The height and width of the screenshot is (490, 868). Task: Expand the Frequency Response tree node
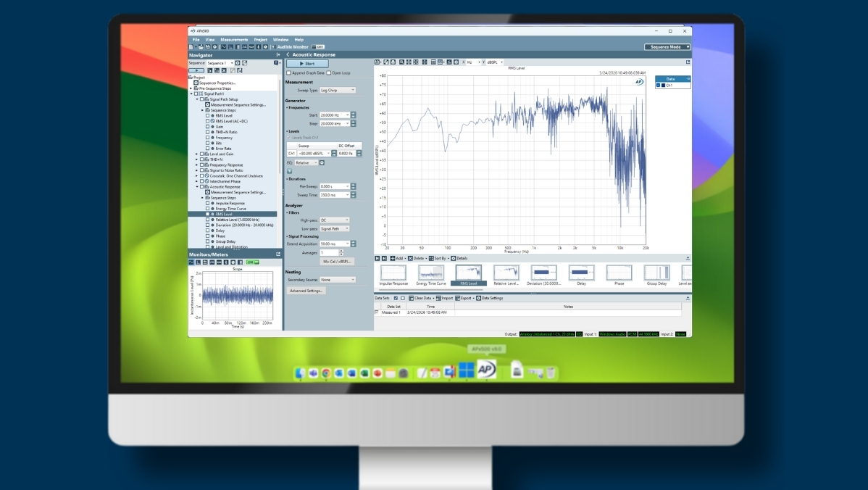196,165
